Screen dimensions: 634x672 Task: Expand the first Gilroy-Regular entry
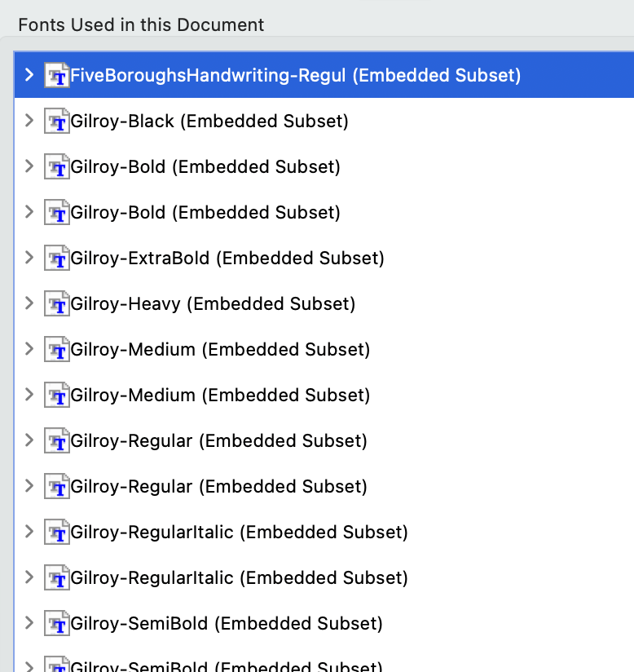click(29, 440)
